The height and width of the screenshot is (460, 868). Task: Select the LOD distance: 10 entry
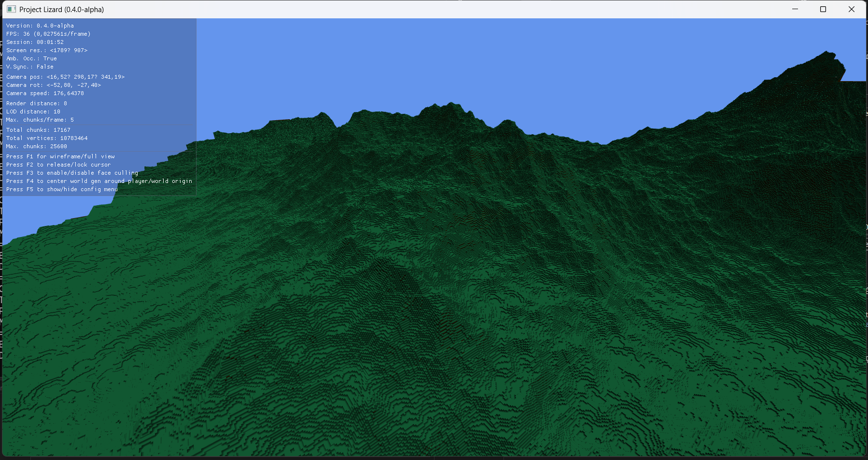33,112
